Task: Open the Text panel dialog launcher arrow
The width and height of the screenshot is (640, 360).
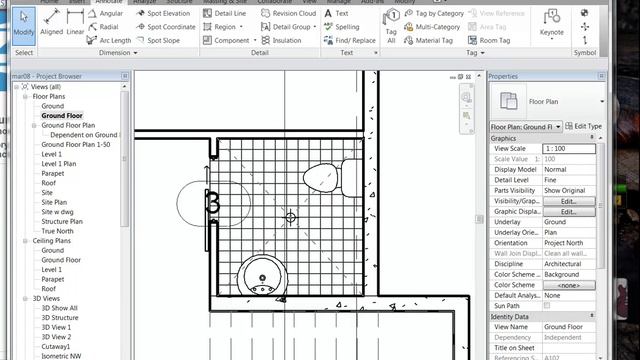Action: (376, 53)
